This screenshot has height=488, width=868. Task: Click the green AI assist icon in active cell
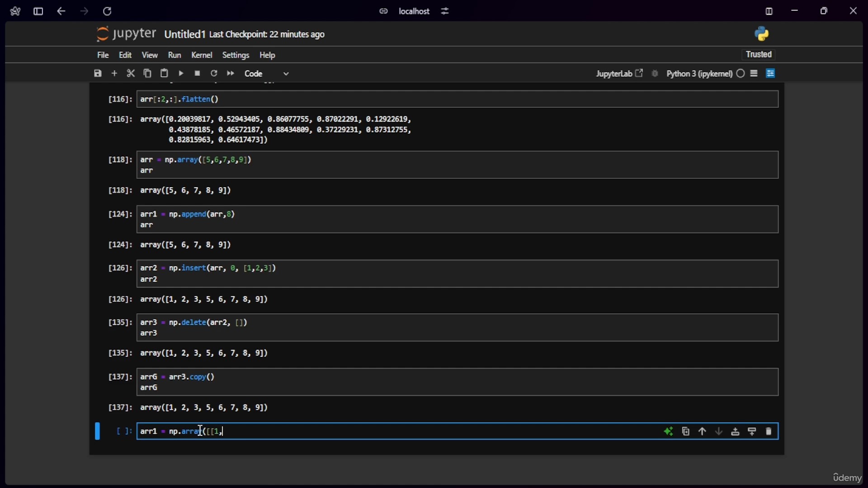[669, 432]
